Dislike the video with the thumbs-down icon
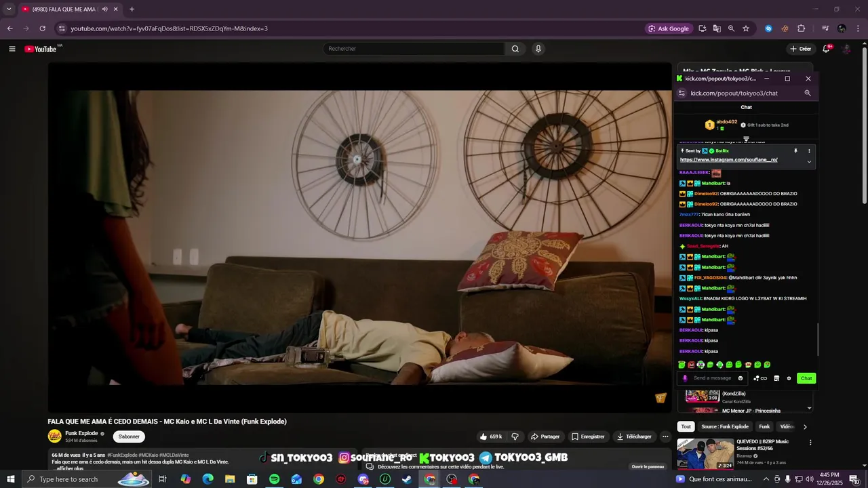Viewport: 868px width, 488px height. point(515,436)
